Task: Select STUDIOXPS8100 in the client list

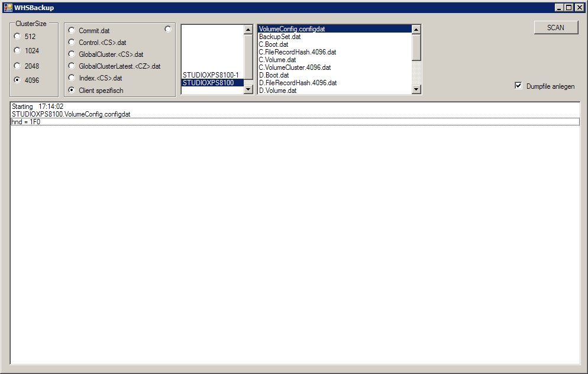Action: point(212,82)
